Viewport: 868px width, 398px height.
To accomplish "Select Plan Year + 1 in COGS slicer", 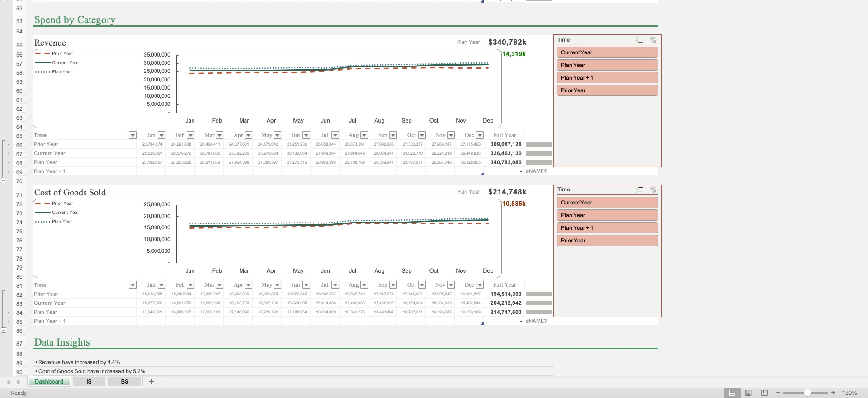I will point(607,228).
